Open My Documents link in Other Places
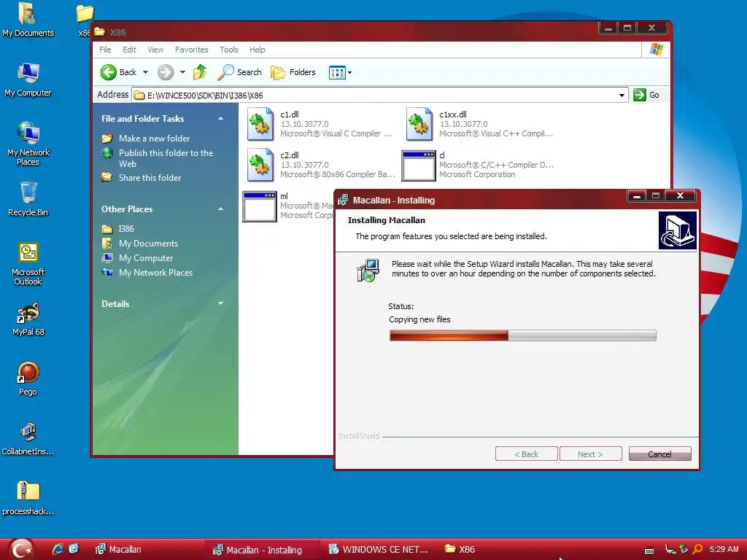747x560 pixels. 148,244
